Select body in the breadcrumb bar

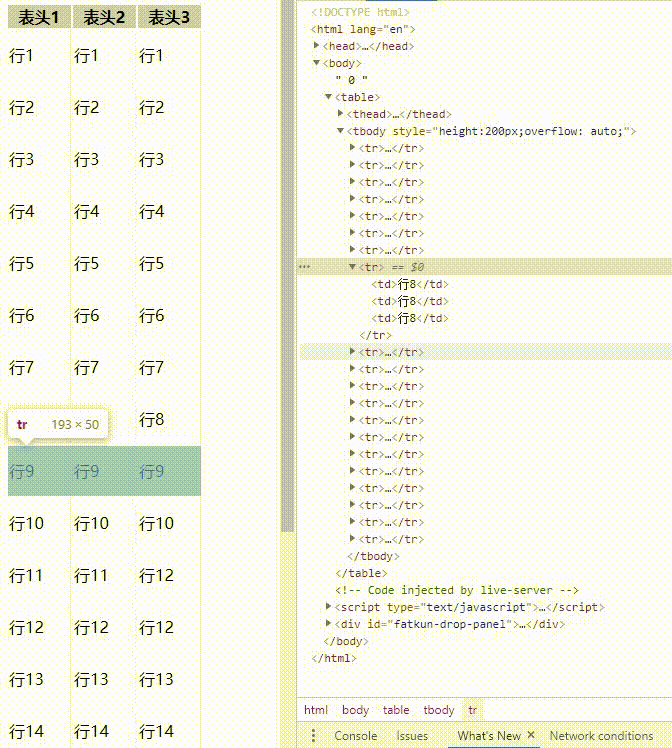[355, 710]
